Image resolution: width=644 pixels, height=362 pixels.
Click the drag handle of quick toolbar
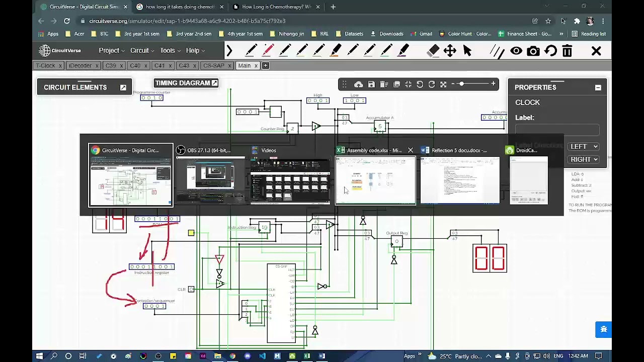point(344,84)
